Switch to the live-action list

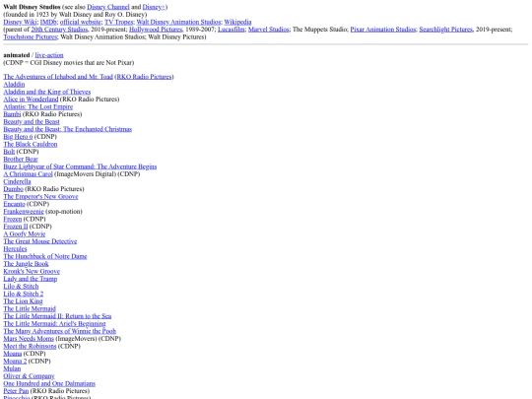[49, 55]
